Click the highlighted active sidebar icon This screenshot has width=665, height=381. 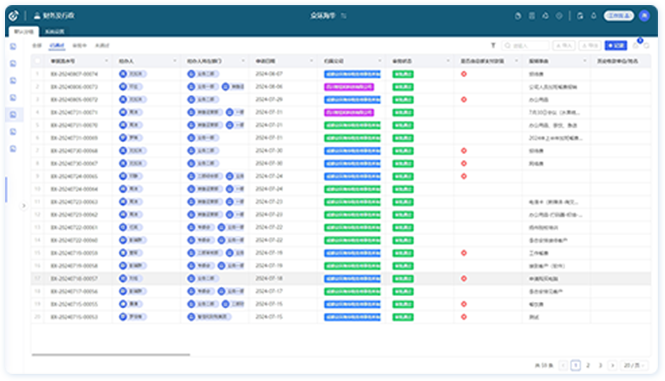tap(14, 115)
